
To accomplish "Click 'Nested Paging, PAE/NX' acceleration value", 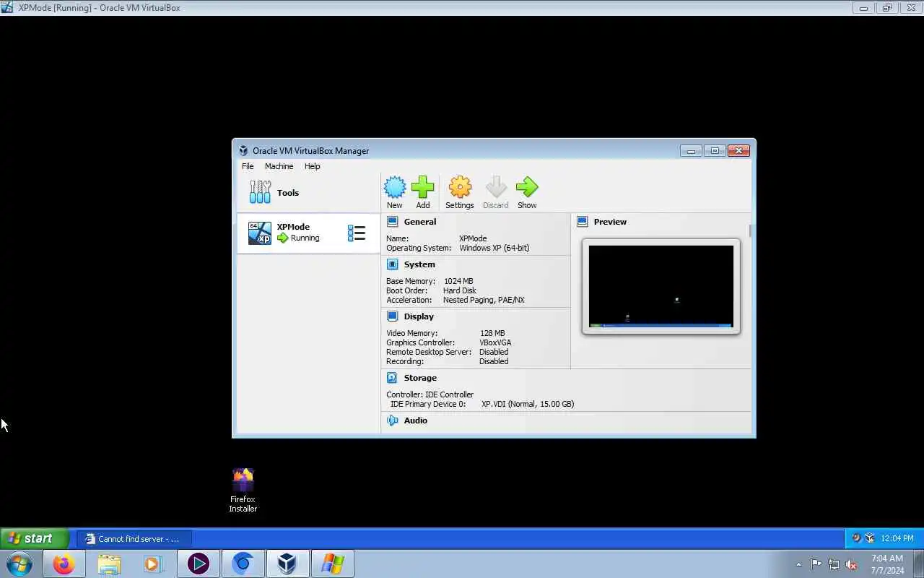I will coord(484,300).
